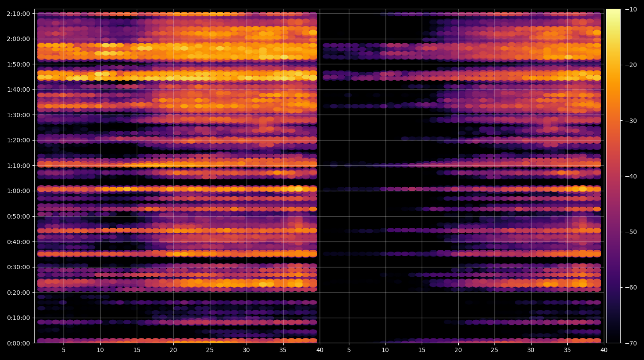644x360 pixels.
Task: Click the inferno colorbar gradient strip
Action: click(613, 176)
